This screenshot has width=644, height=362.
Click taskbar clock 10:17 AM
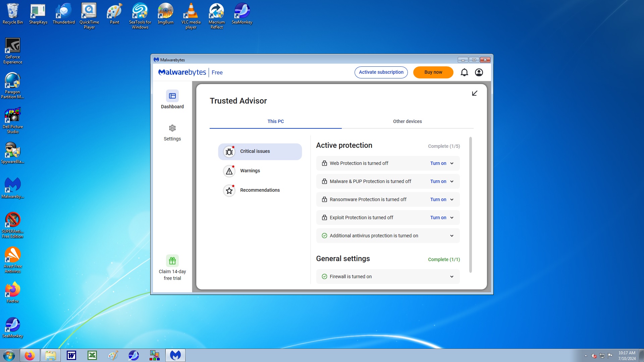(x=627, y=353)
